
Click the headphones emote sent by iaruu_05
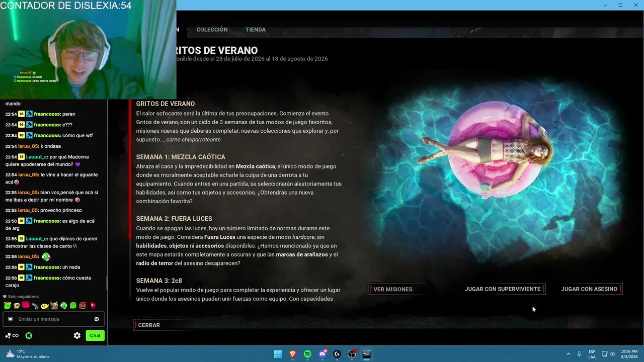click(x=46, y=257)
